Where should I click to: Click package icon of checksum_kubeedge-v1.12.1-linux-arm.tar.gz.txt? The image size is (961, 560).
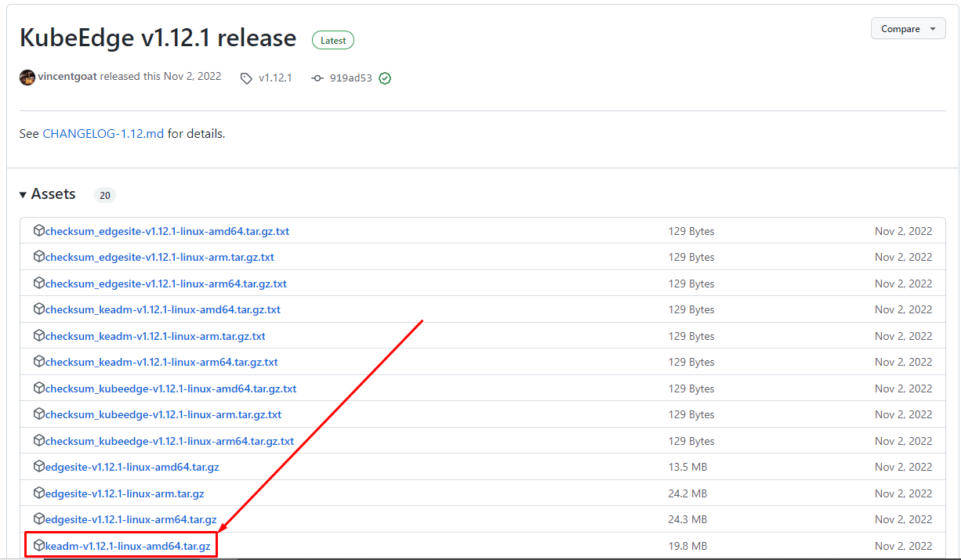pos(39,414)
